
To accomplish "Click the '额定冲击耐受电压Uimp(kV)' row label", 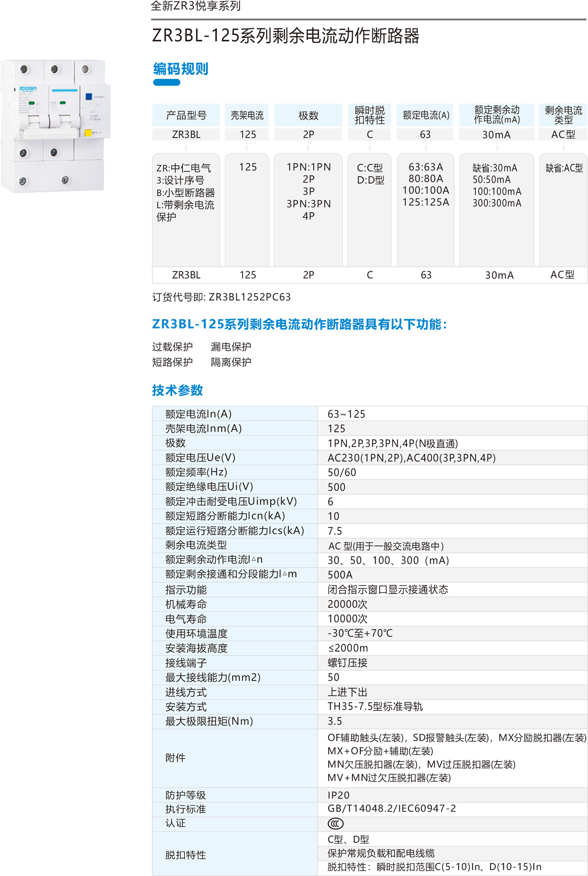I will [x=231, y=501].
